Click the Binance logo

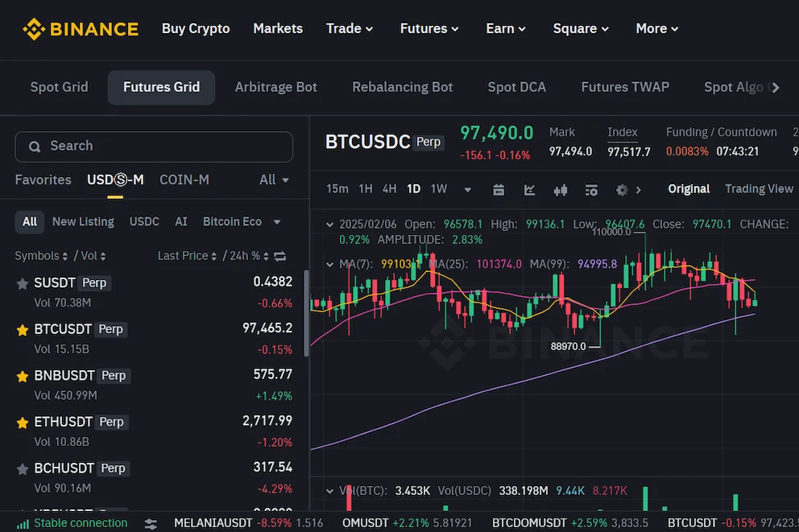(x=81, y=29)
